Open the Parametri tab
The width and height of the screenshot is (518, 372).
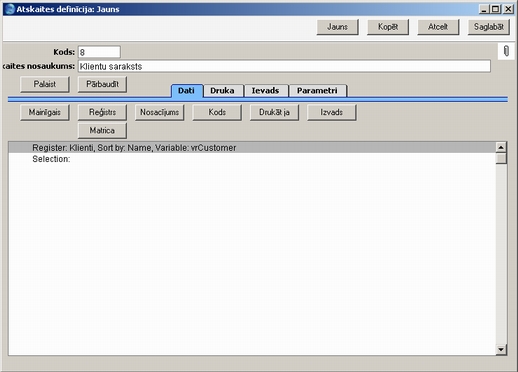(x=317, y=91)
